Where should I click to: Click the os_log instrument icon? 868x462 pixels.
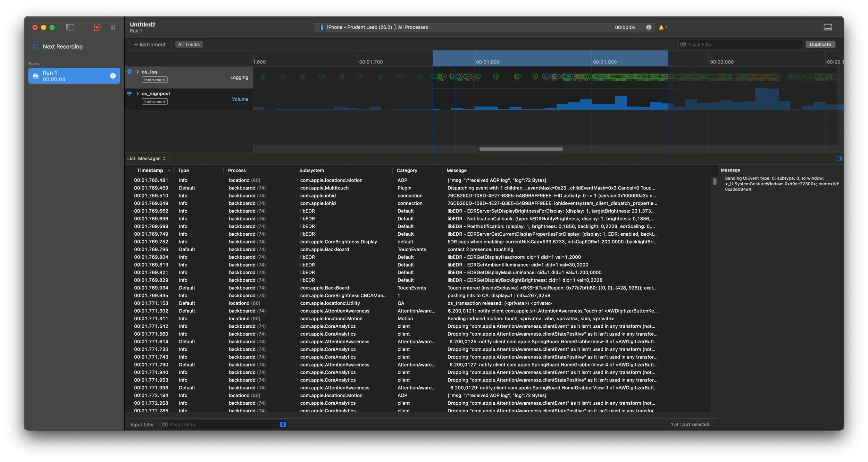(130, 72)
